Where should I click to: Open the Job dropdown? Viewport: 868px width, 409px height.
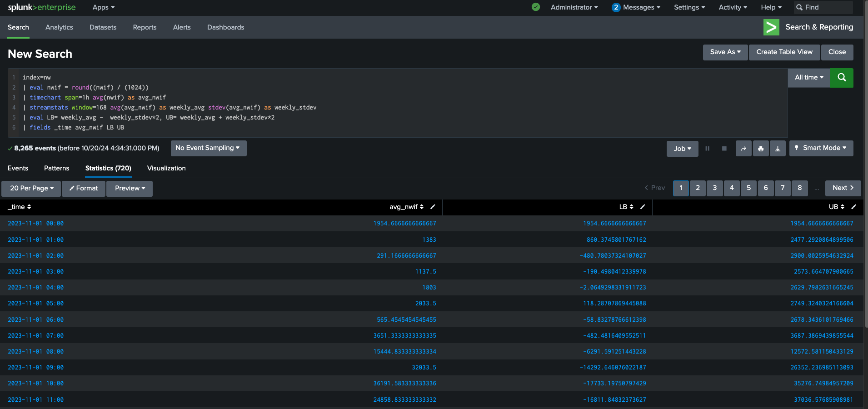coord(682,149)
